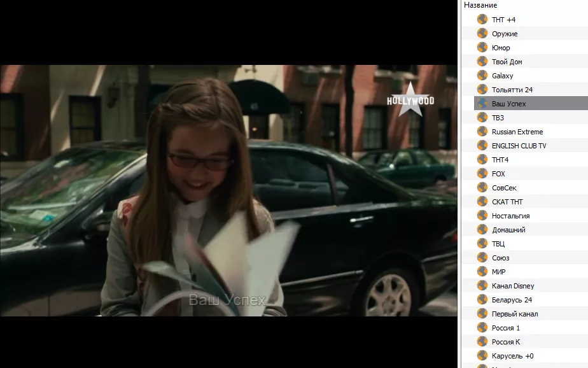This screenshot has width=588, height=368.
Task: Select Твой Дом in the channel list
Action: [507, 62]
